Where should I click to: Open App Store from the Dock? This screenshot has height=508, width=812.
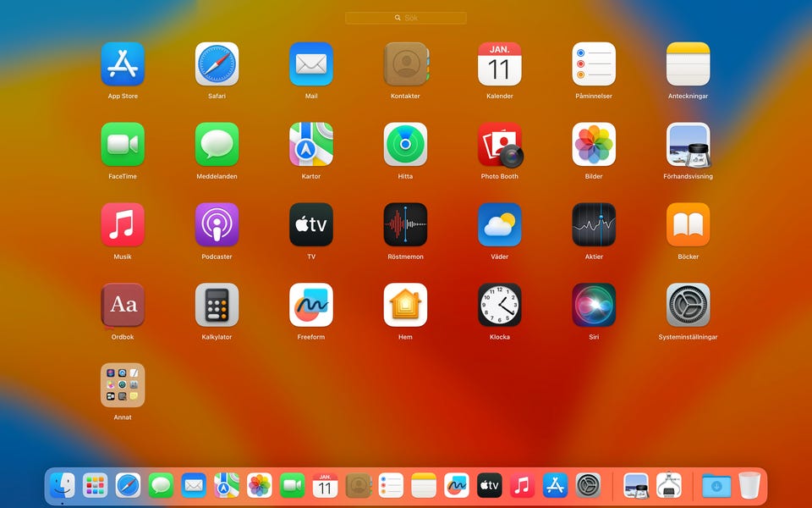(556, 486)
